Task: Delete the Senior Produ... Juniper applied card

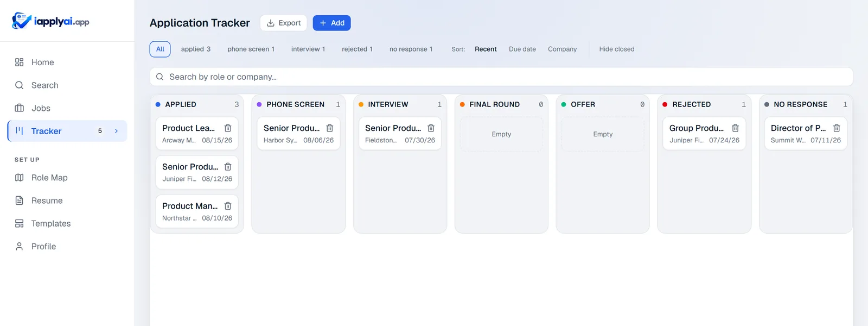Action: 228,167
